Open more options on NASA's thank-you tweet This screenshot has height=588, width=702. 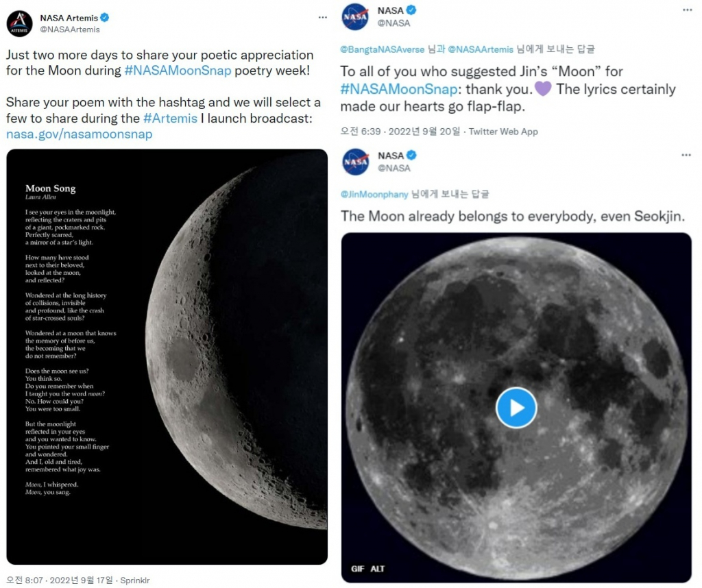[686, 10]
